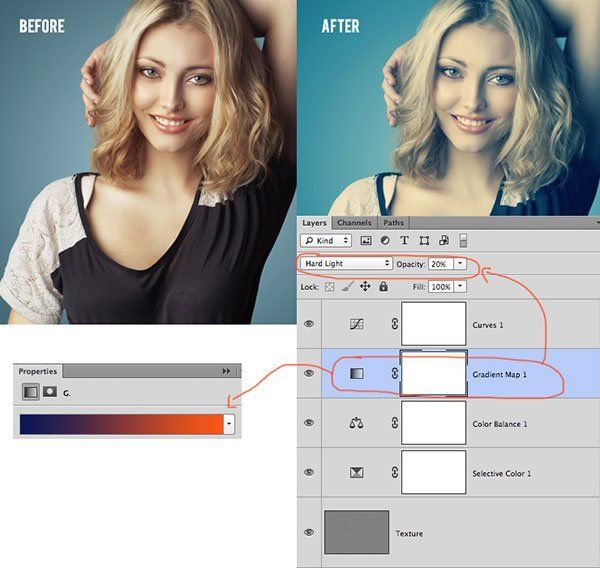This screenshot has height=568, width=600.
Task: Click the Fill 100% input field
Action: point(440,287)
